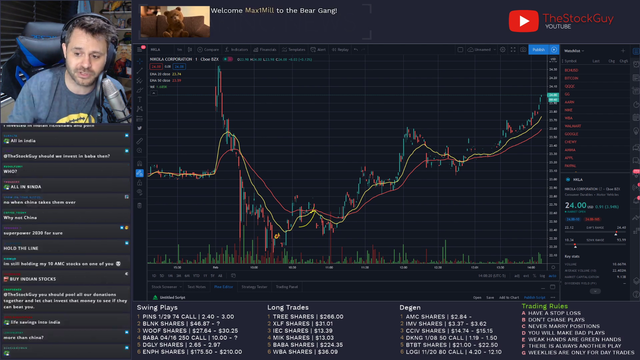Expand the Unnamed layout dropdown arrow
Viewport: 640px width, 360px height.
[x=495, y=49]
